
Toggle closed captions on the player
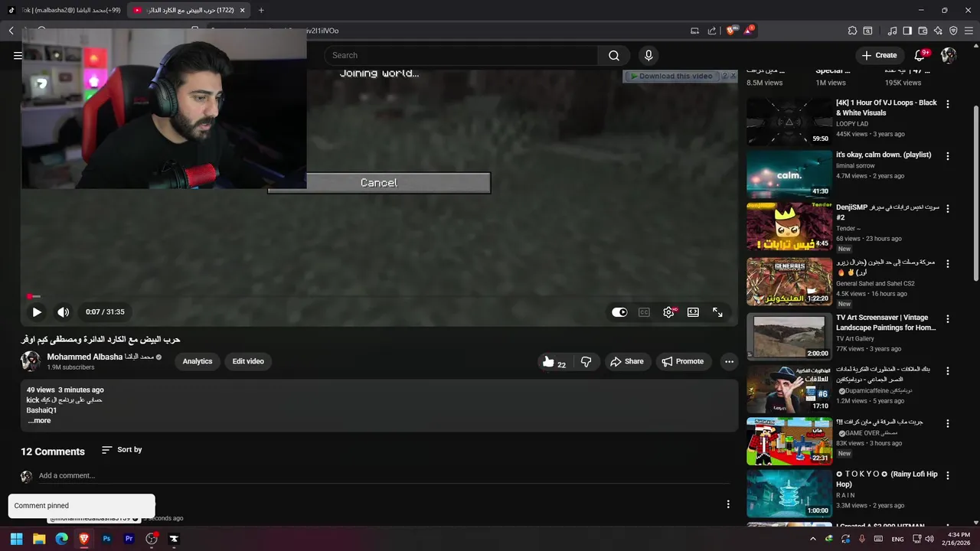644,312
